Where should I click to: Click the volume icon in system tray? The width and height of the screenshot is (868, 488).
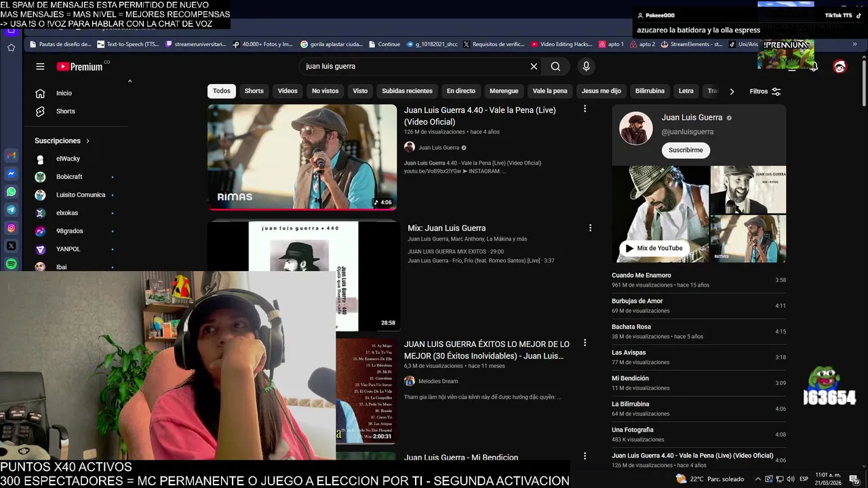tap(791, 479)
